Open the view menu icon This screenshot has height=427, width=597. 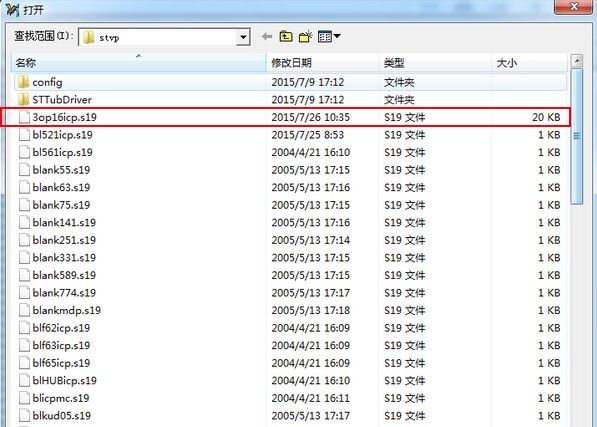point(329,37)
